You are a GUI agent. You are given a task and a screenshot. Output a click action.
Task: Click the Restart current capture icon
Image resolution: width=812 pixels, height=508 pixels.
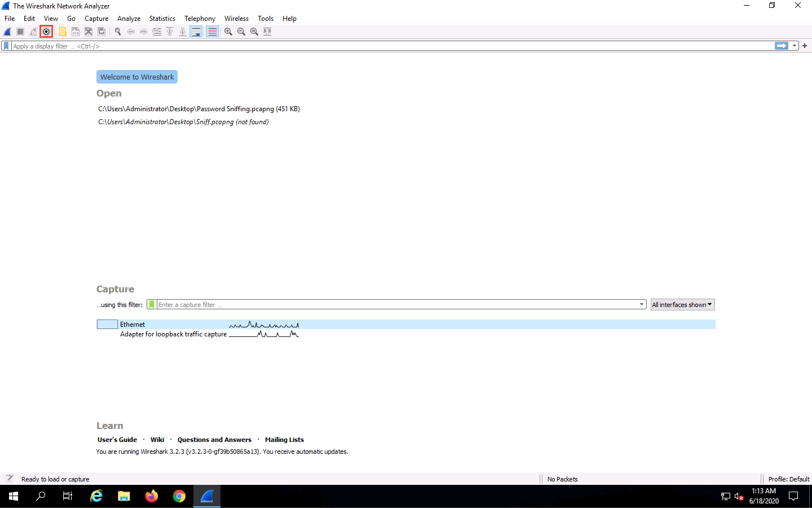33,32
